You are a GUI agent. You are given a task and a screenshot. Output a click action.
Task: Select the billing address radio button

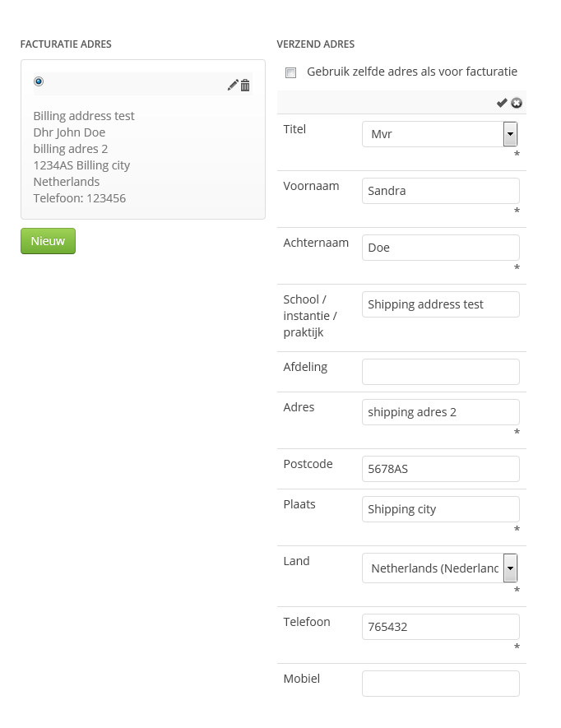click(39, 81)
